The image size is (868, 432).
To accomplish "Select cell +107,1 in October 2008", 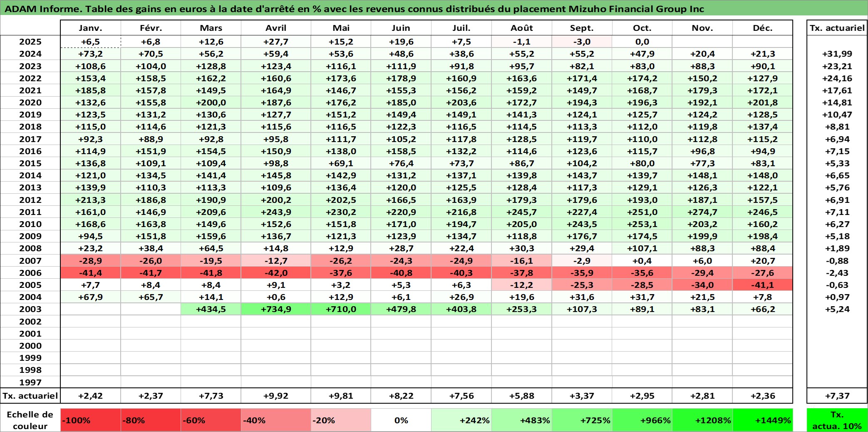I will (x=642, y=248).
